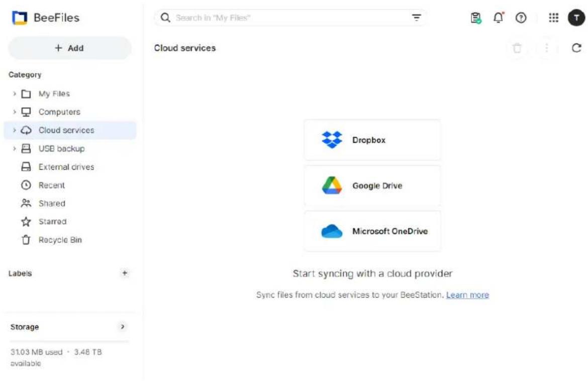The width and height of the screenshot is (588, 381).
Task: Click the search magnifier icon
Action: [165, 18]
